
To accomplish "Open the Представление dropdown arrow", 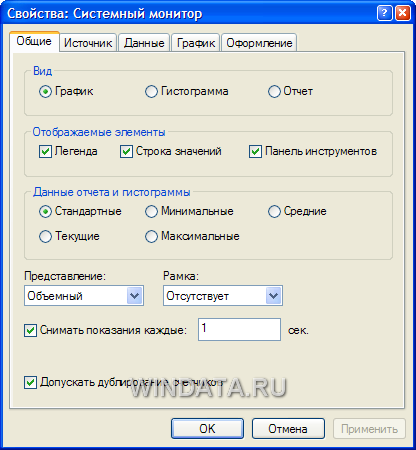I will (134, 296).
